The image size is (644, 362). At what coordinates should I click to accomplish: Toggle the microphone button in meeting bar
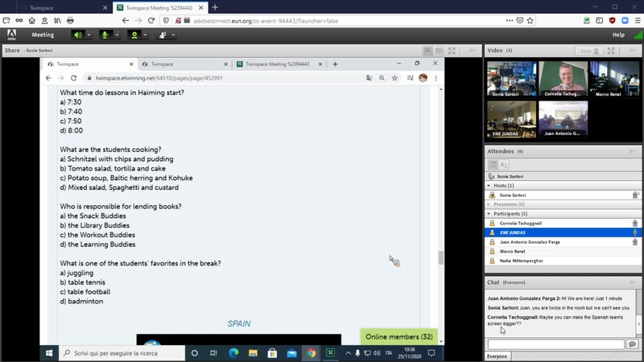click(105, 35)
